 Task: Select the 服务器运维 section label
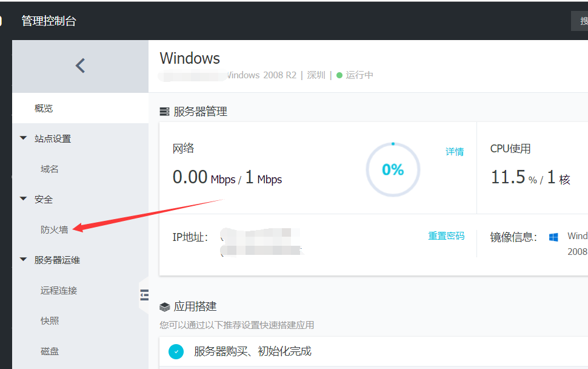tap(57, 260)
